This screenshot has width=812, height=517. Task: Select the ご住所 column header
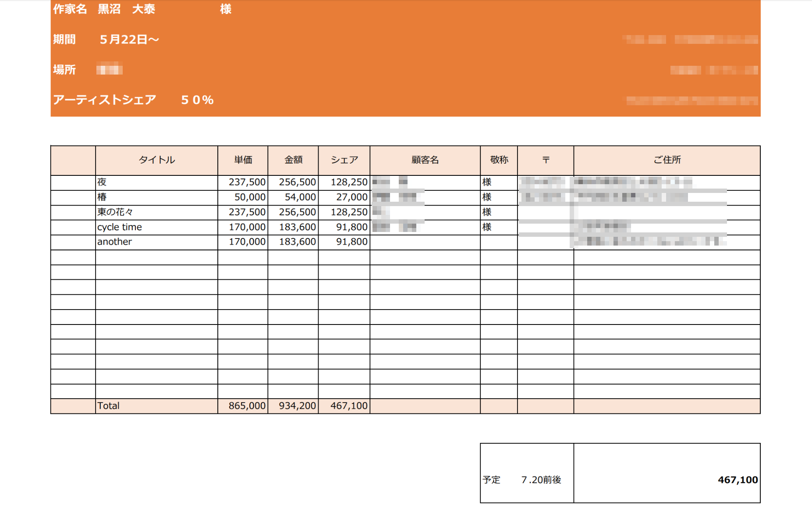(667, 160)
